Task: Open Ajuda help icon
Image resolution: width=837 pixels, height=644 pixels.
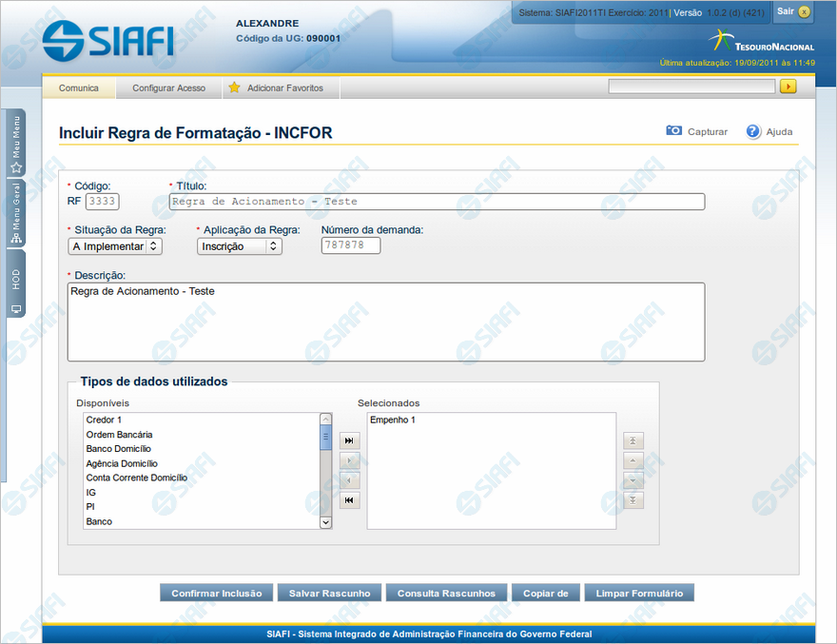Action: click(753, 131)
